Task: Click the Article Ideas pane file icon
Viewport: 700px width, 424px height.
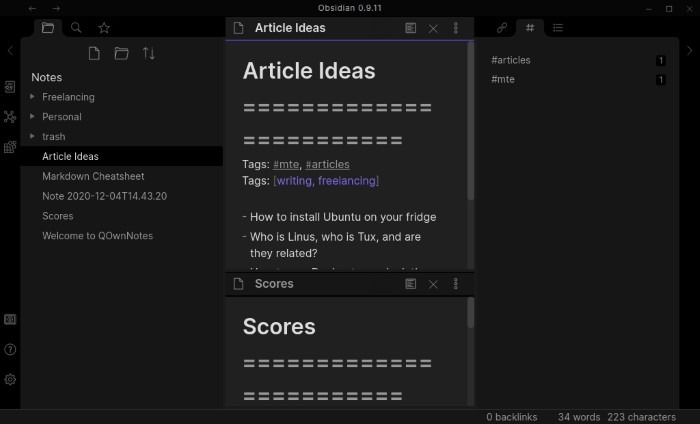Action: pos(238,28)
